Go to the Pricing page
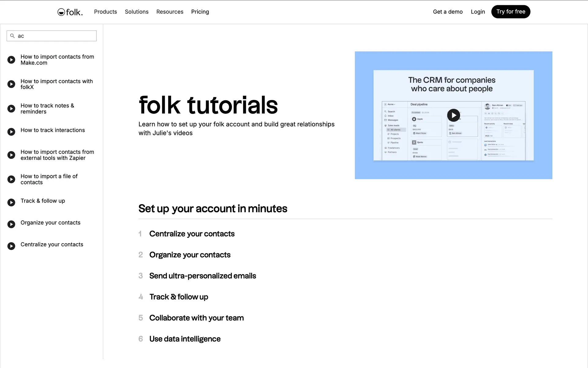This screenshot has width=588, height=368. (200, 12)
